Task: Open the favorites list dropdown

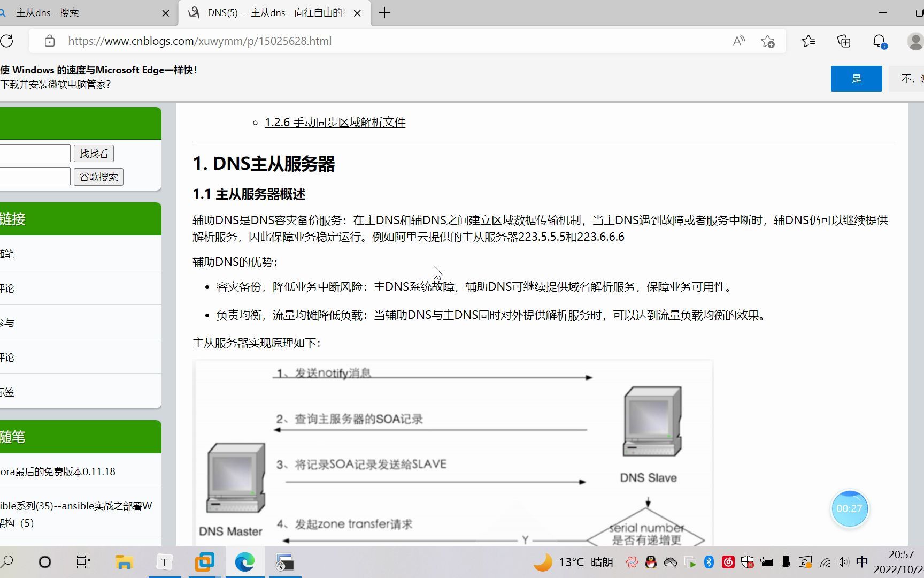Action: pyautogui.click(x=808, y=41)
